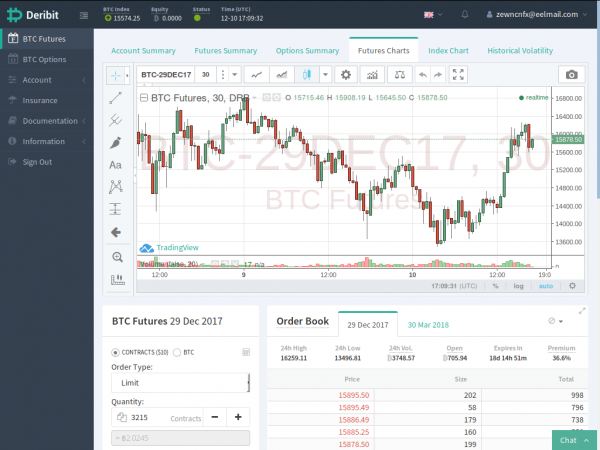Open the Chat button
The image size is (600, 450).
[574, 439]
